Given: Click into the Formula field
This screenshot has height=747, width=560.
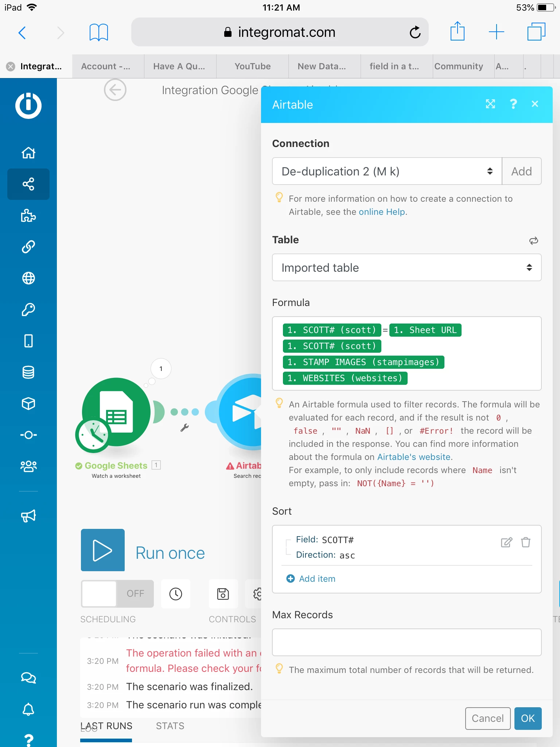Looking at the screenshot, I should click(x=407, y=353).
